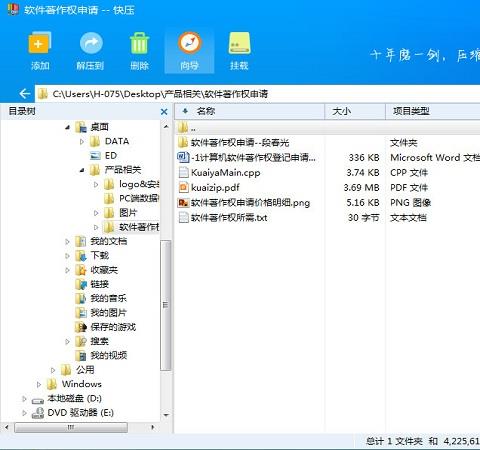Collapse the 产品相关 tree node
Viewport: 480px width, 450px height.
[x=82, y=170]
